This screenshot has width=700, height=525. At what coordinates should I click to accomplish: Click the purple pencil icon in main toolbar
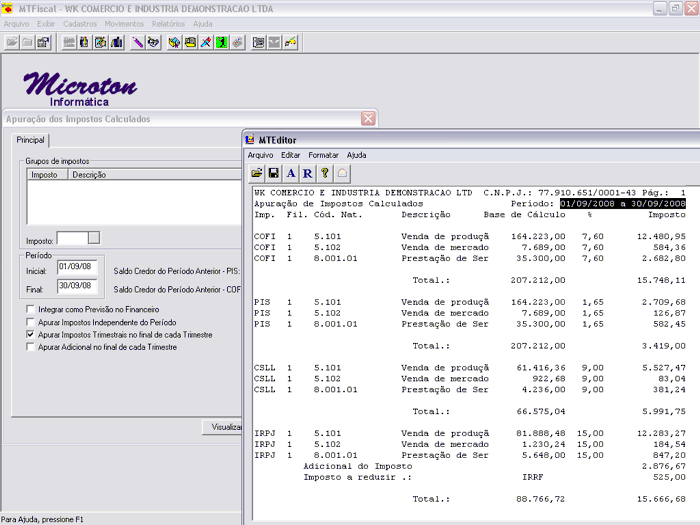(x=138, y=42)
